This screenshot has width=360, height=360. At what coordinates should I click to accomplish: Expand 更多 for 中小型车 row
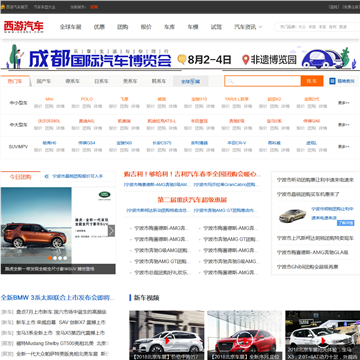point(344,102)
